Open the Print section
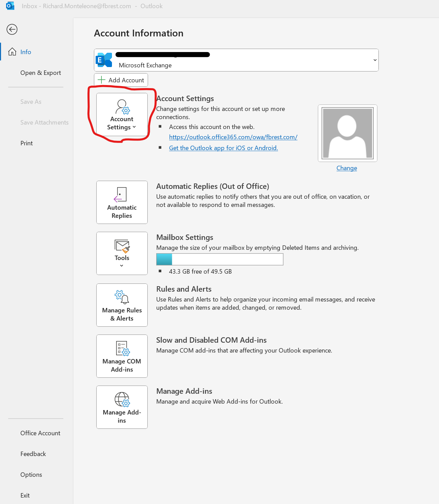 tap(26, 143)
